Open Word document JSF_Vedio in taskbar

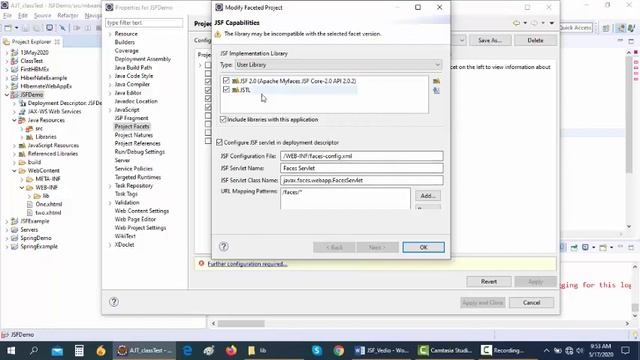click(382, 350)
